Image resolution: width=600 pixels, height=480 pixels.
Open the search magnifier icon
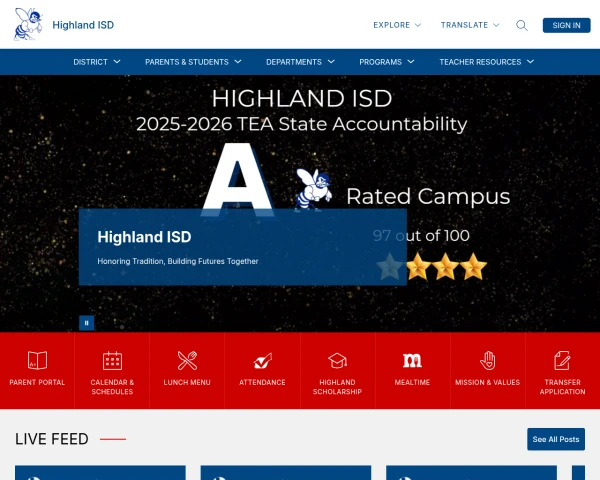tap(522, 25)
